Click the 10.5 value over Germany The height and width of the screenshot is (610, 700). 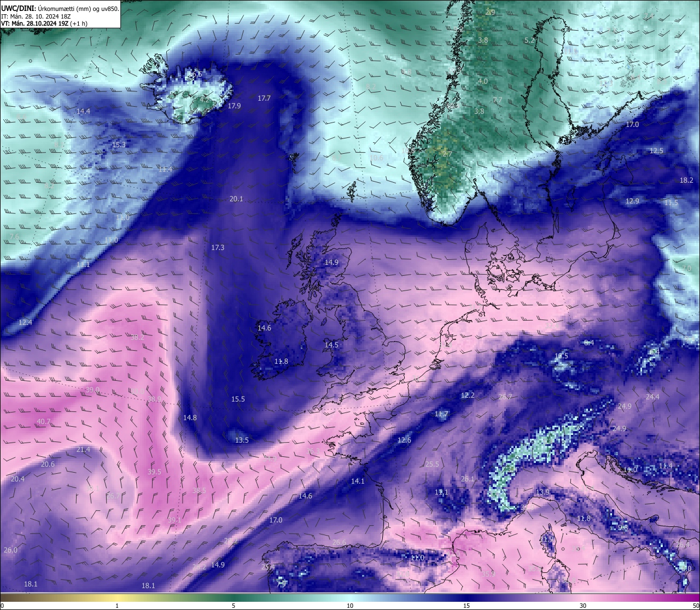(x=561, y=356)
